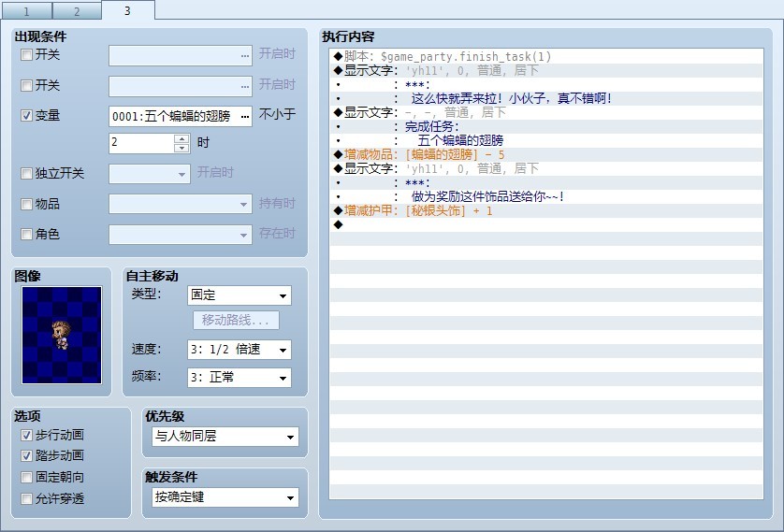This screenshot has height=532, width=784.
Task: Select the indented 五个蝙蝠的翅膀 text line
Action: (546, 140)
